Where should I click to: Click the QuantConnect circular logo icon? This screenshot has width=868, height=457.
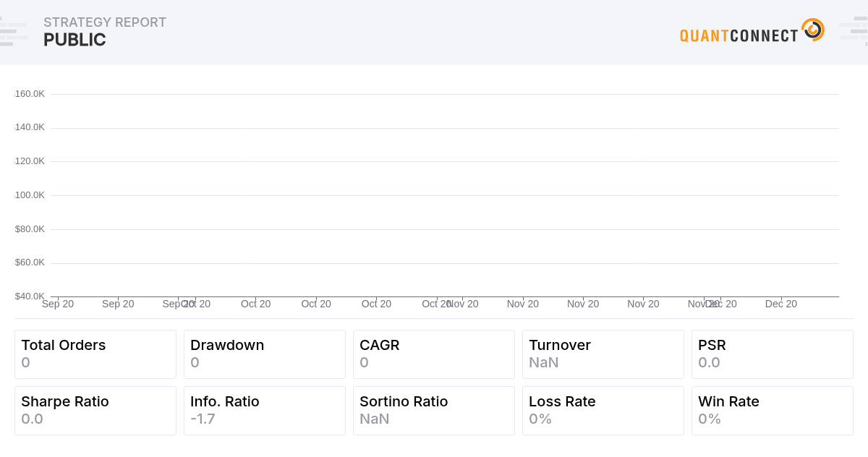coord(813,30)
